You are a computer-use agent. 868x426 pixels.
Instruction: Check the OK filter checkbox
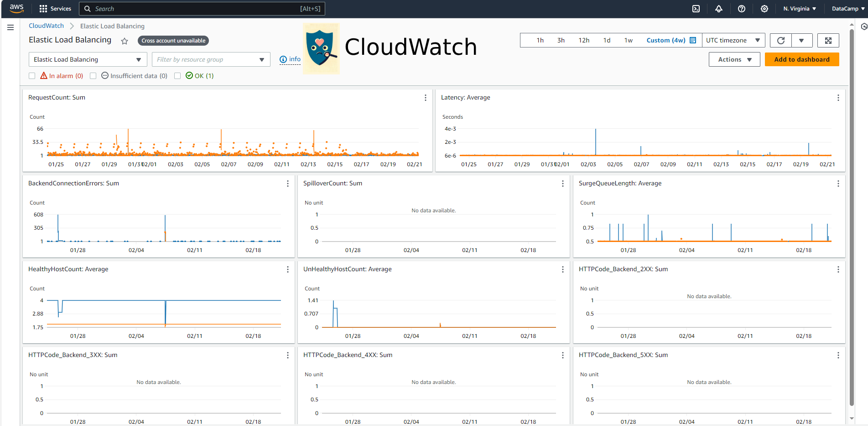pyautogui.click(x=177, y=76)
